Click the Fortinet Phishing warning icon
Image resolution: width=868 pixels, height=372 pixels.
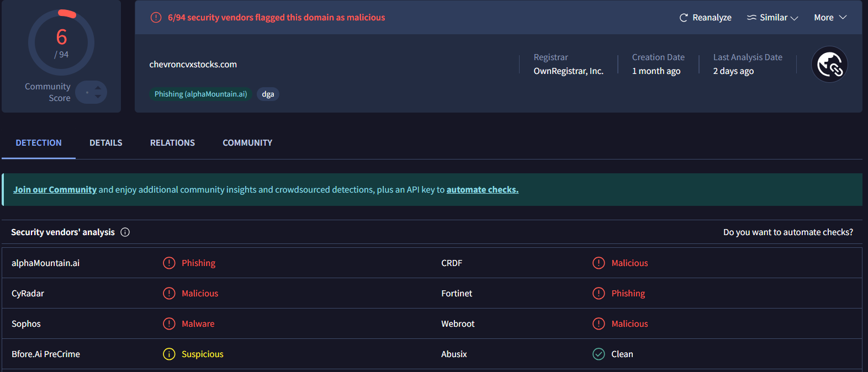coord(599,294)
